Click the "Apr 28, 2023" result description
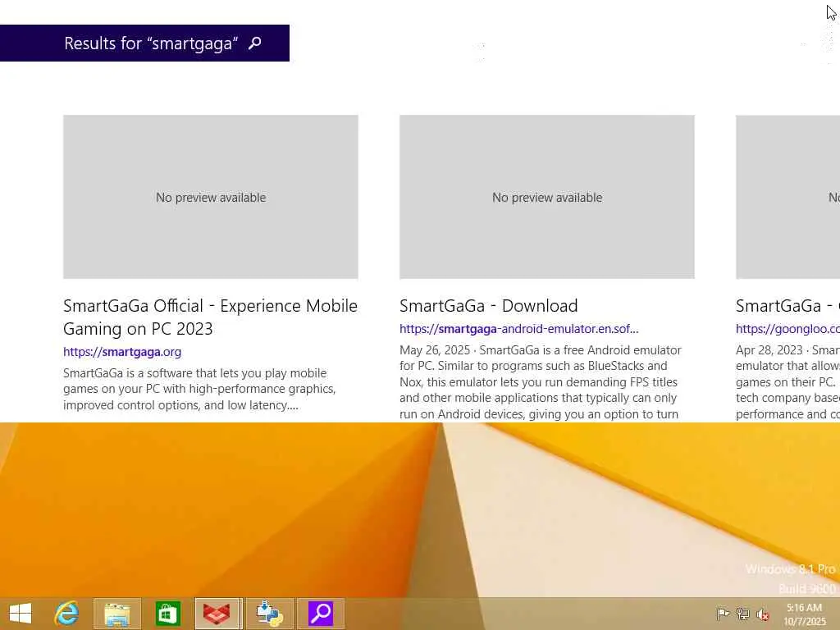 [x=787, y=382]
